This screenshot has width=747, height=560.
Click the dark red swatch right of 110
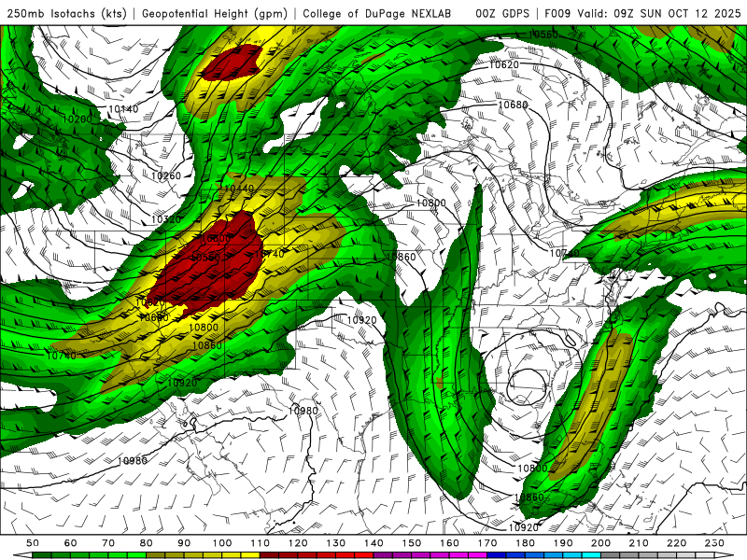[270, 555]
